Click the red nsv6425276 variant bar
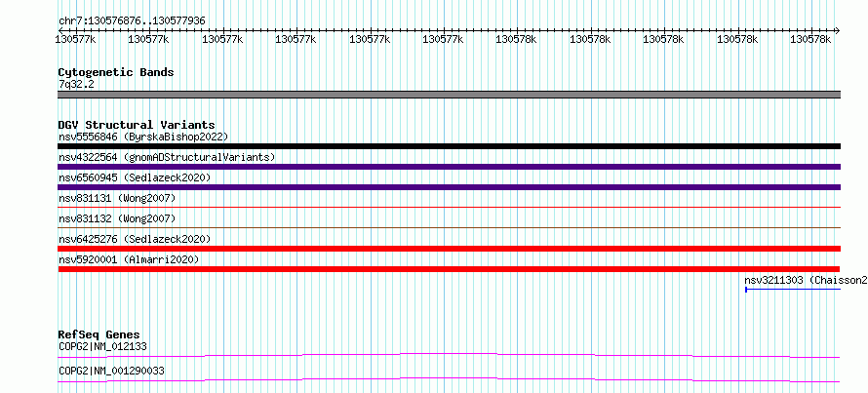This screenshot has width=868, height=393. (x=449, y=249)
